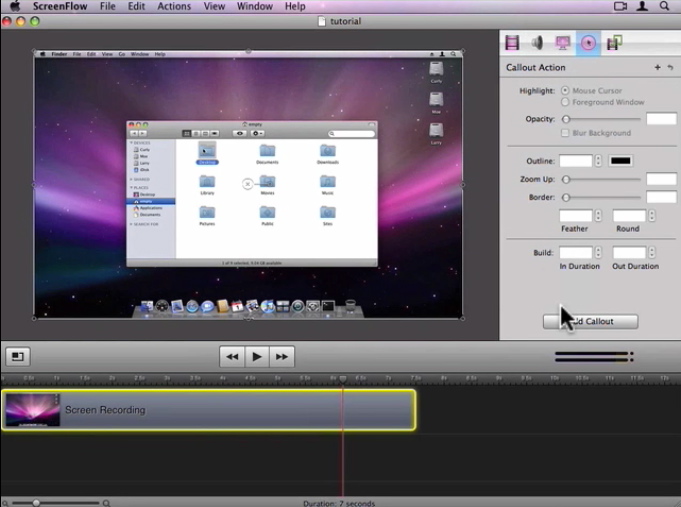The height and width of the screenshot is (507, 681).
Task: Open the Video properties tab icon
Action: (512, 43)
